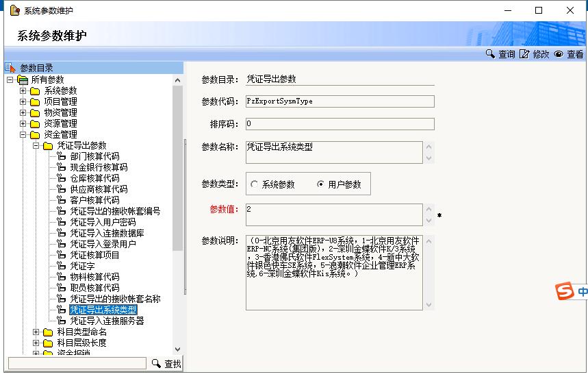Click the search text box beside 查找
Image resolution: width=588 pixels, height=381 pixels.
(77, 364)
